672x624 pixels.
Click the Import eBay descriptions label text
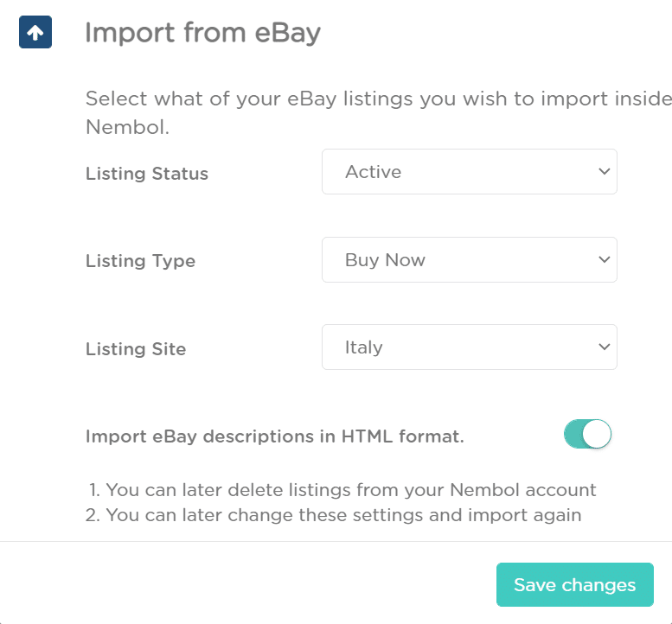(x=275, y=436)
